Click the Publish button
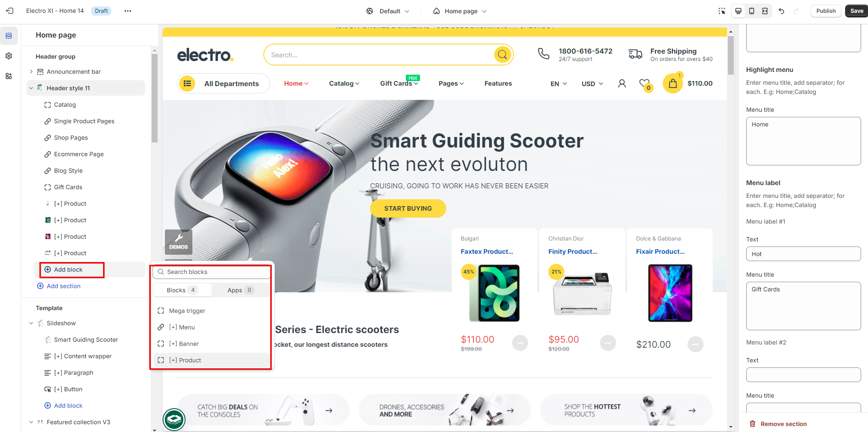Screen dimensions: 868x432 click(x=826, y=11)
